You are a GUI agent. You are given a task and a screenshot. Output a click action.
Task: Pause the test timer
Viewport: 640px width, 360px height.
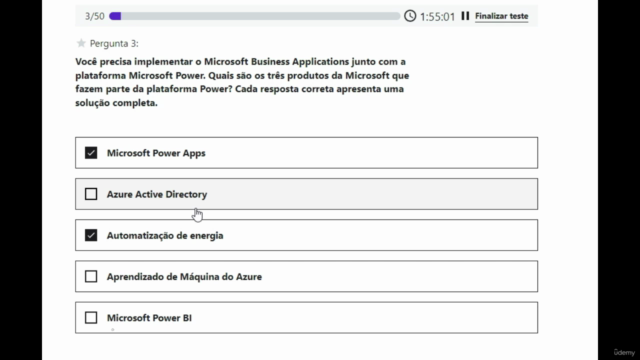465,16
